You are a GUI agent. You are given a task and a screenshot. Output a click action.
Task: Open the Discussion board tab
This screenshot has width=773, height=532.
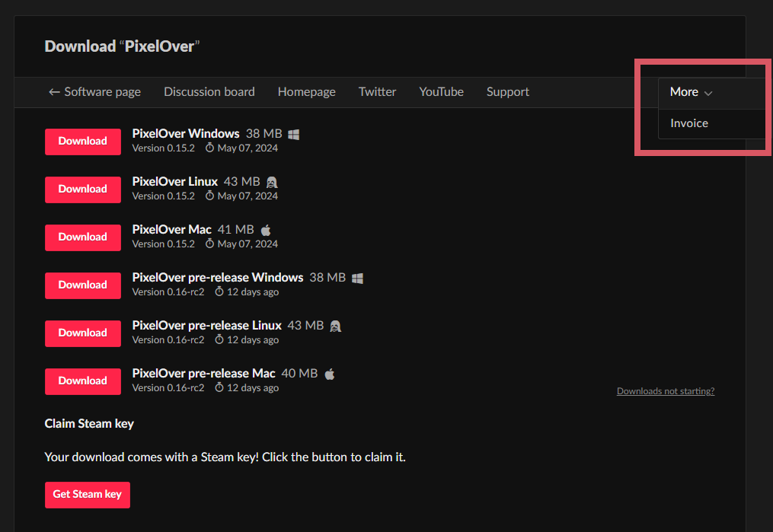click(209, 92)
